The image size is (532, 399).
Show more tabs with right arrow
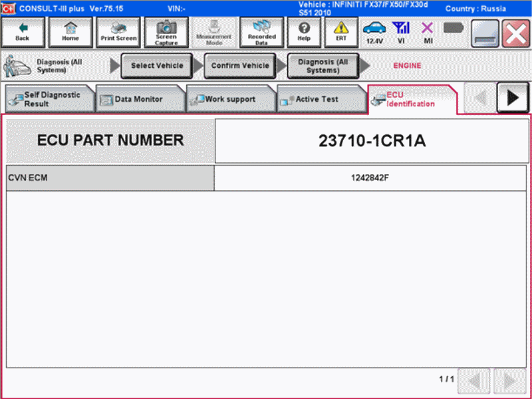pyautogui.click(x=513, y=98)
